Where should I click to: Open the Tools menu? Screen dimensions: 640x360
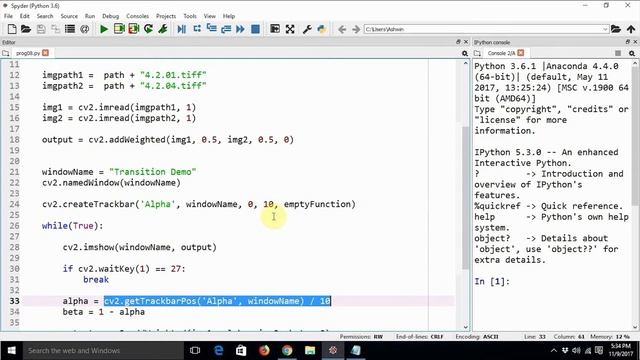(x=190, y=16)
